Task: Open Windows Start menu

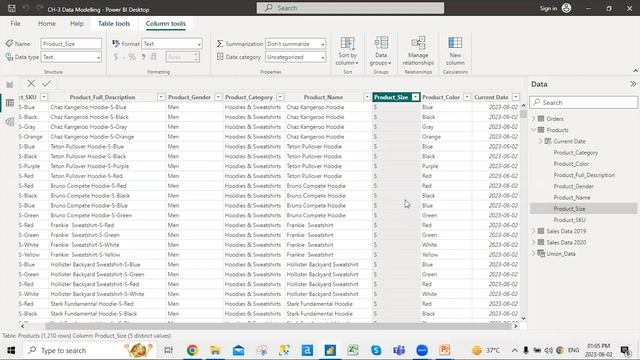Action: pyautogui.click(x=11, y=350)
